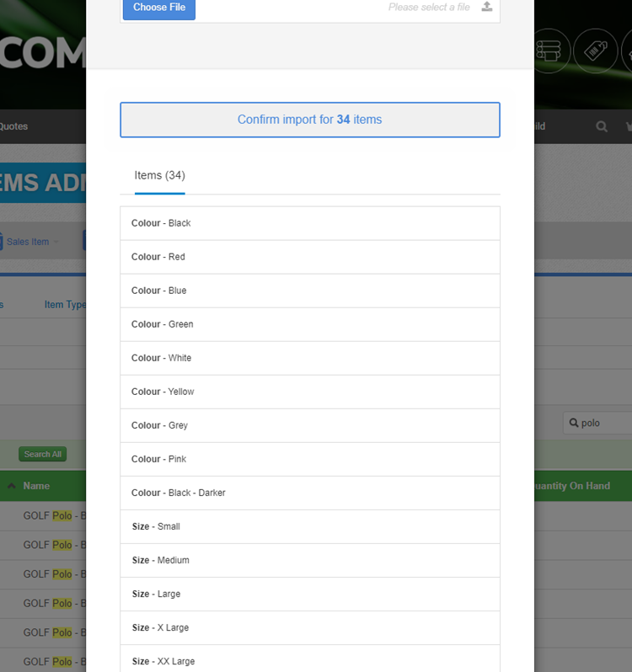Image resolution: width=632 pixels, height=672 pixels.
Task: Sort by the Name column arrow
Action: coord(12,486)
